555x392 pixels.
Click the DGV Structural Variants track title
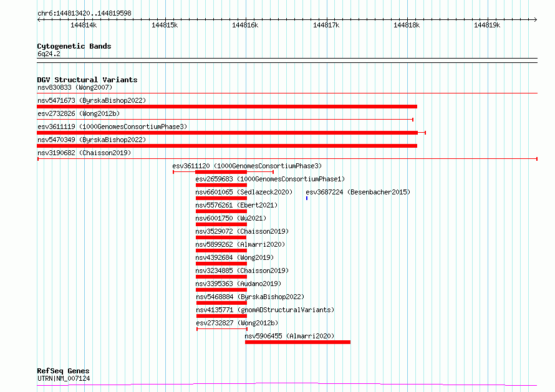click(x=87, y=80)
